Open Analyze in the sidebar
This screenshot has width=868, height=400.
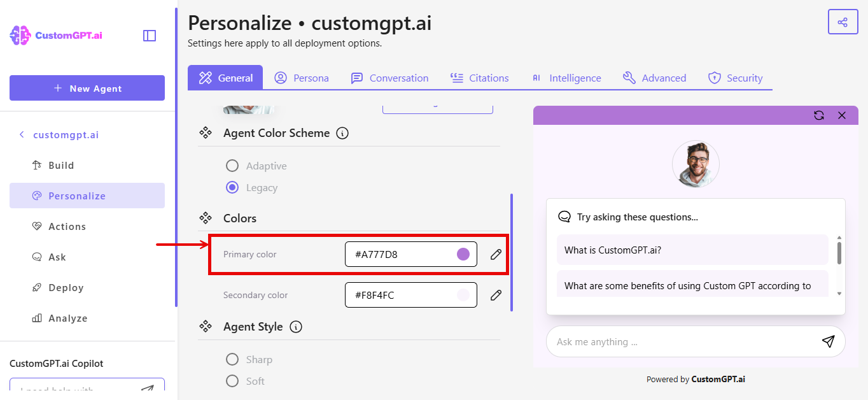[x=87, y=318]
